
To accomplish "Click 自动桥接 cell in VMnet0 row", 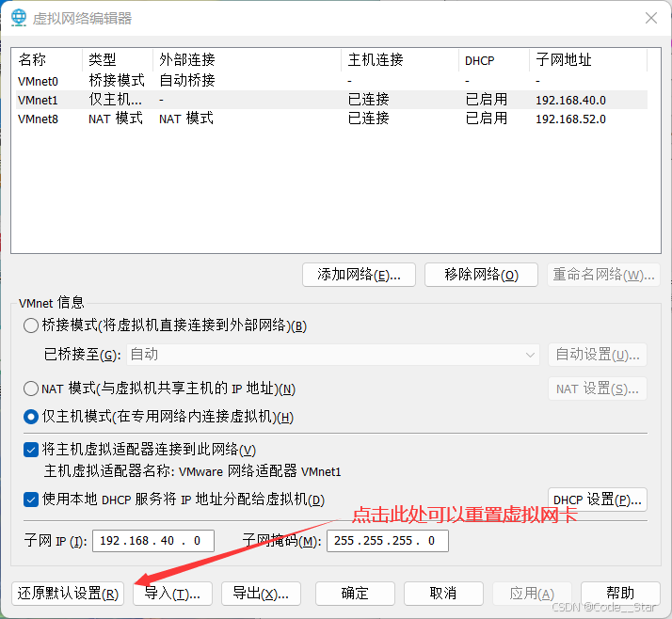I will pyautogui.click(x=187, y=81).
